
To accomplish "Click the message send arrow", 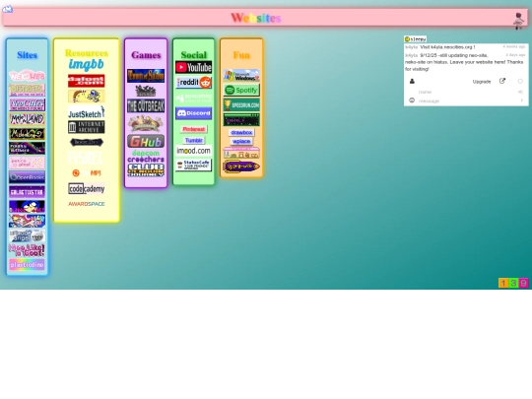I will pos(522,100).
